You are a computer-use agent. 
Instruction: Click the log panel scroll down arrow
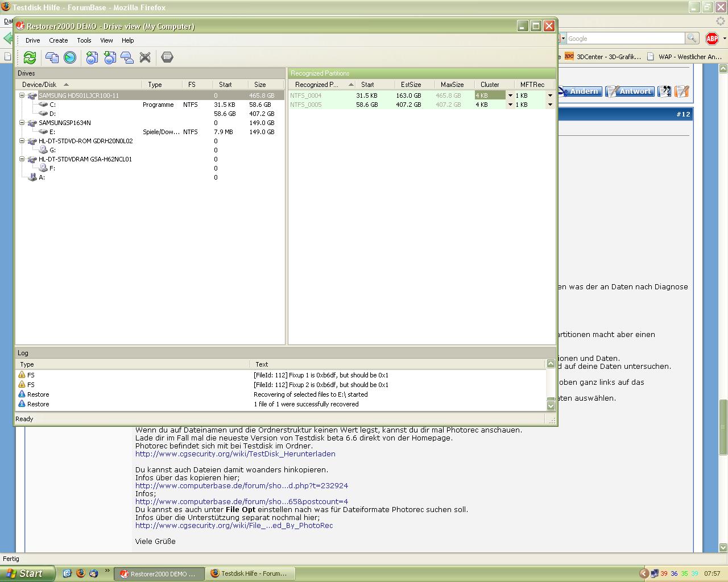(551, 405)
